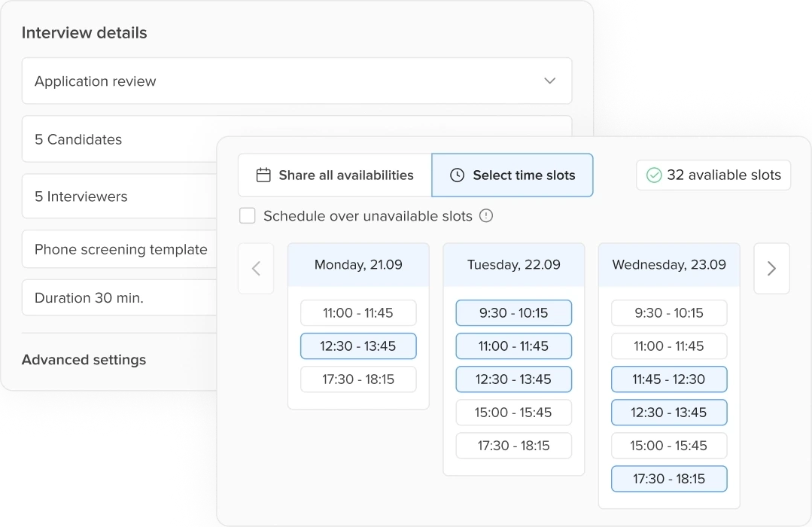
Task: Switch to Select time slots tab
Action: 512,175
